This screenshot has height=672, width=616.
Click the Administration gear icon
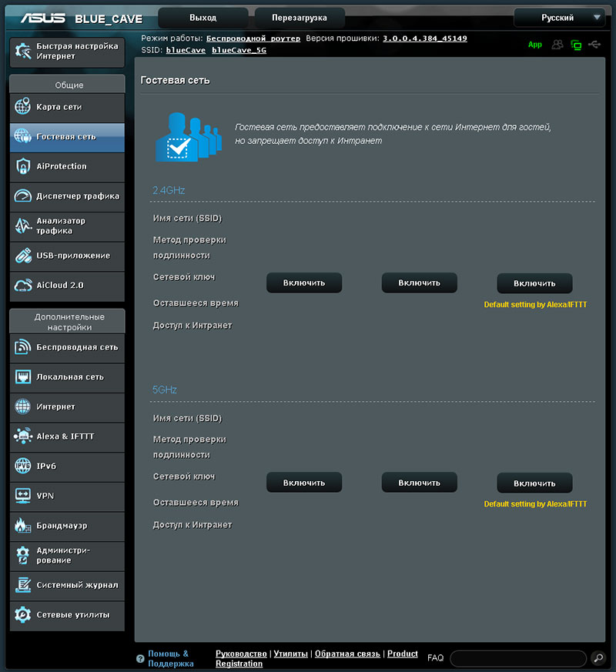[23, 555]
